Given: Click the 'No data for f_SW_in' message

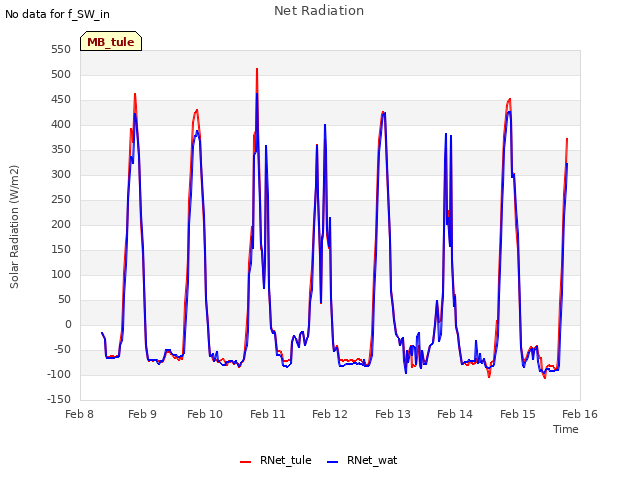Looking at the screenshot, I should coord(57,14).
